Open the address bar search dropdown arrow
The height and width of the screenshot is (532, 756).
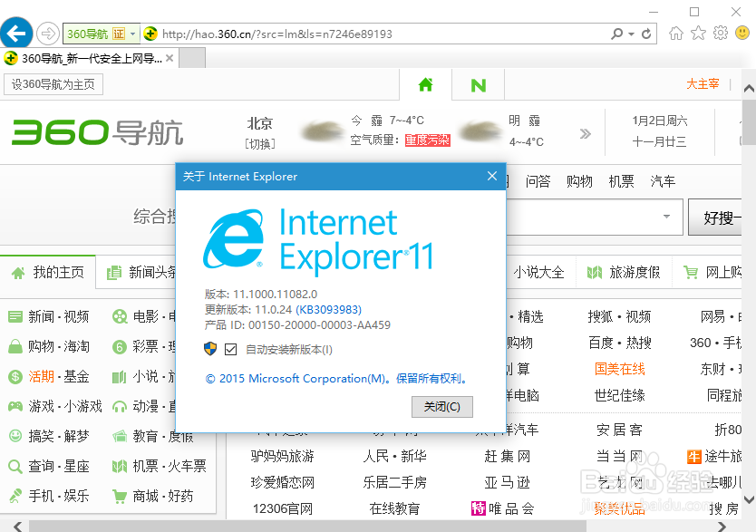[631, 34]
